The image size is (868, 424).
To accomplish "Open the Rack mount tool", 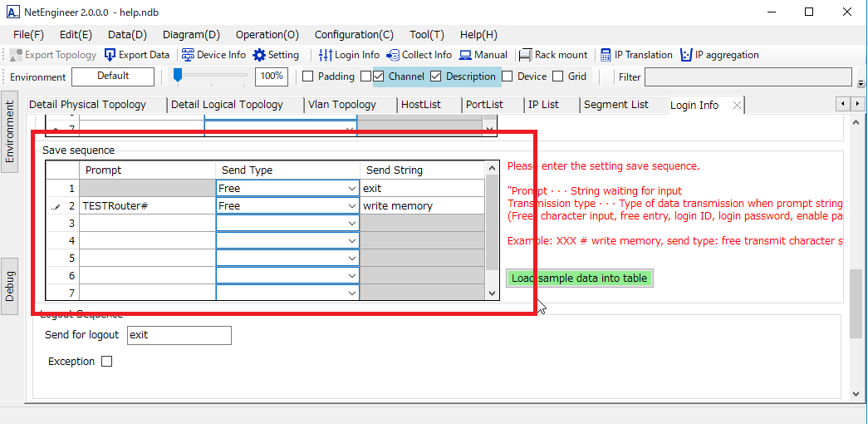I will click(x=525, y=55).
